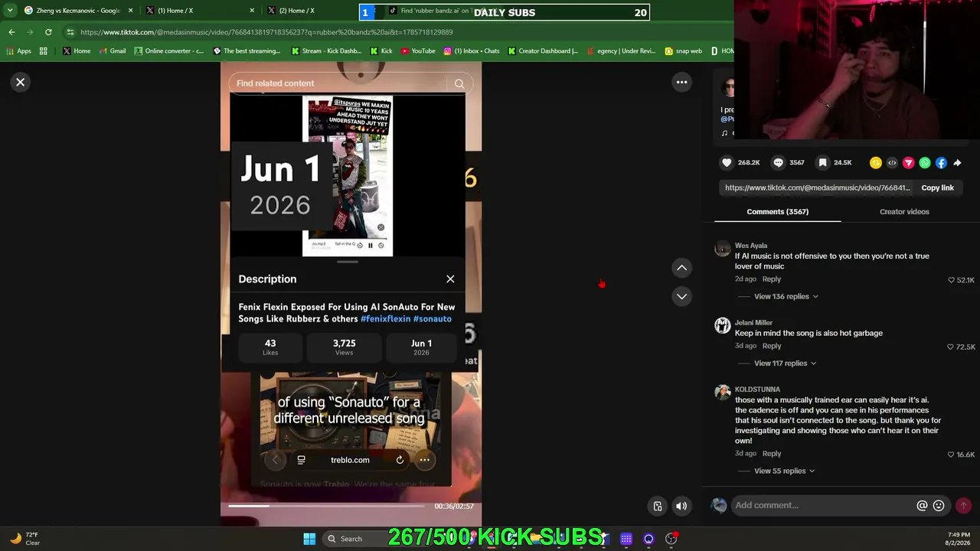Open the Gmail bookmark
This screenshot has height=551, width=980.
tap(113, 51)
